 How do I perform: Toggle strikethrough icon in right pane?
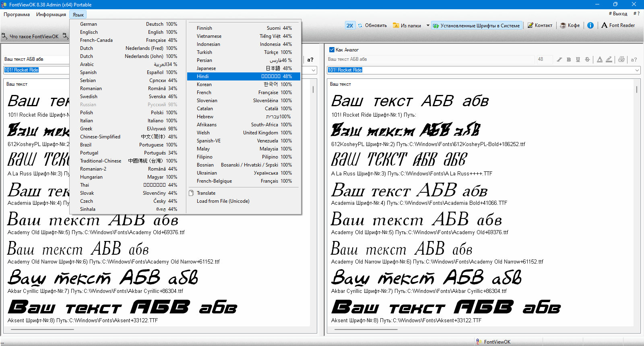pos(587,60)
